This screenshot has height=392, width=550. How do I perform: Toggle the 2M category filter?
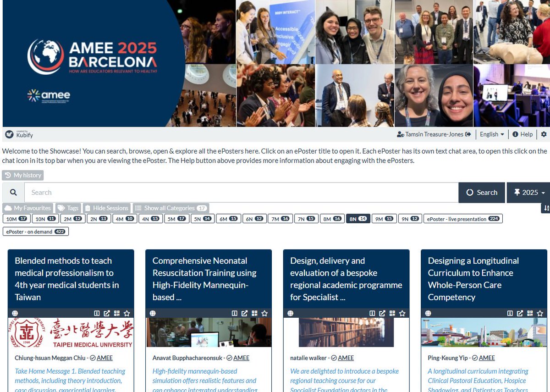pyautogui.click(x=72, y=219)
